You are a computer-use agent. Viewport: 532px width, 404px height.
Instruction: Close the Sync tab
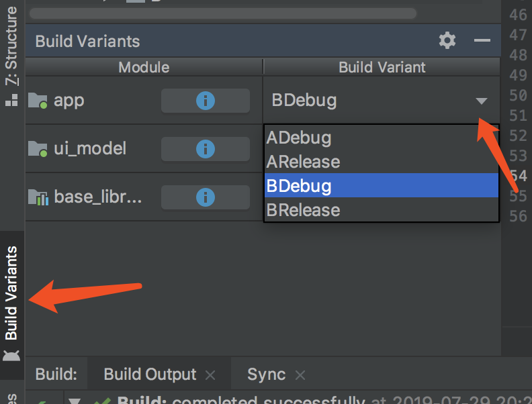point(300,375)
